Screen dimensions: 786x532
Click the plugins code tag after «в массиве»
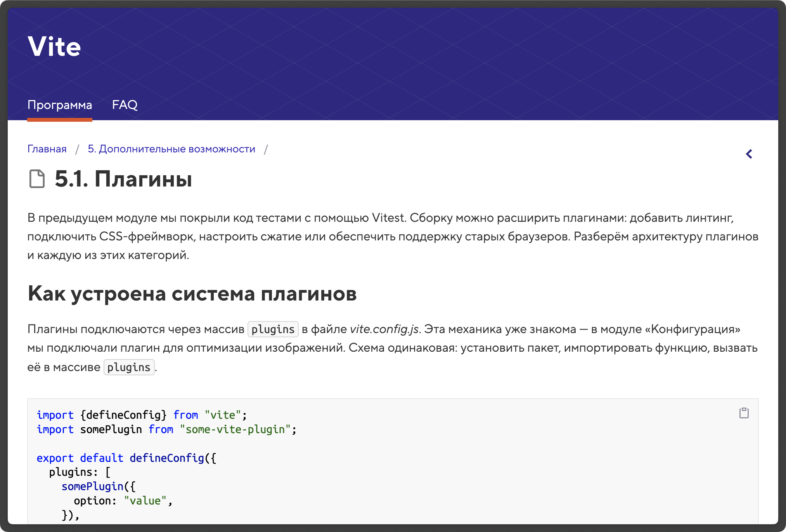click(x=129, y=367)
